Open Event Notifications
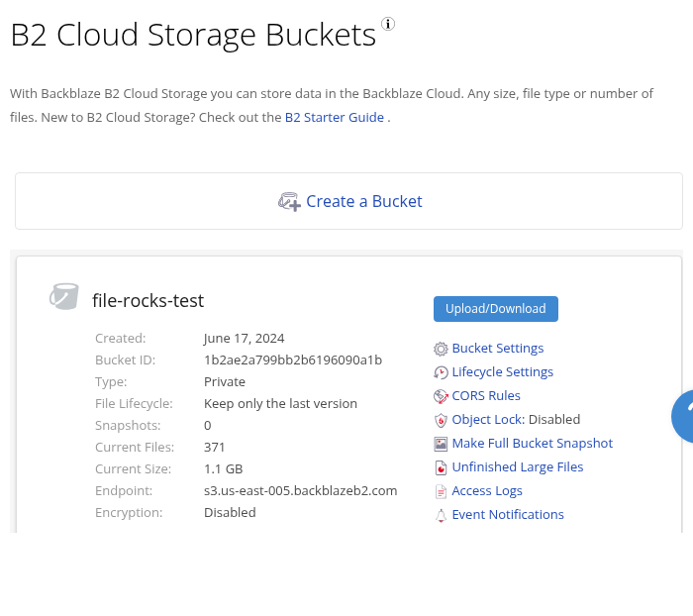This screenshot has height=616, width=693. (x=508, y=514)
